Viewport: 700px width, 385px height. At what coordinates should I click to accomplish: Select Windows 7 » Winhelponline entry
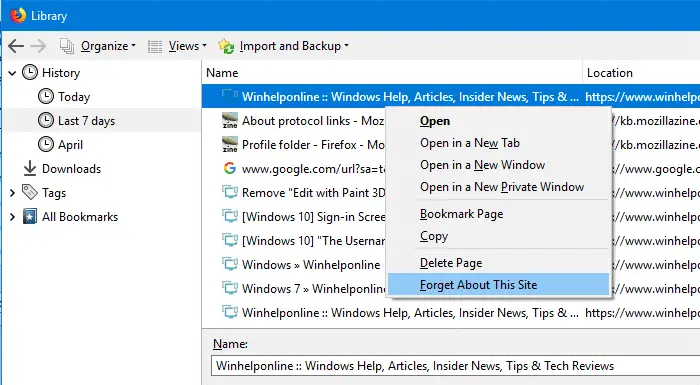(x=294, y=288)
